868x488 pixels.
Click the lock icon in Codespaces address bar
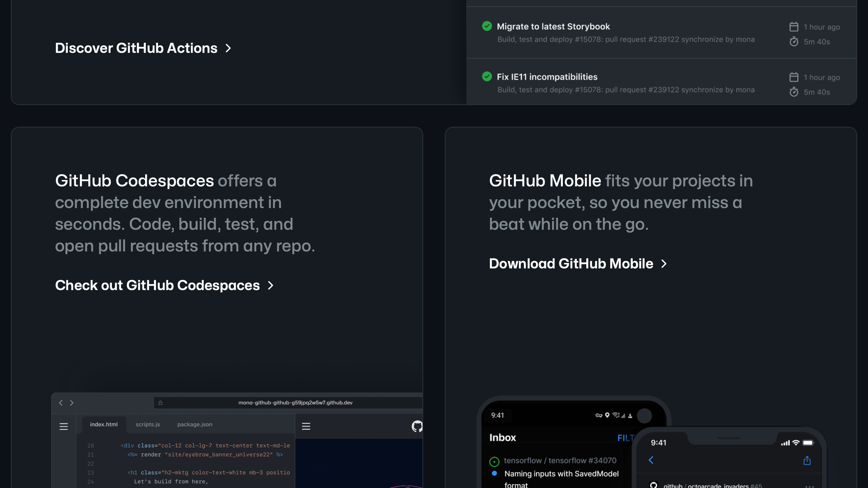pyautogui.click(x=160, y=403)
